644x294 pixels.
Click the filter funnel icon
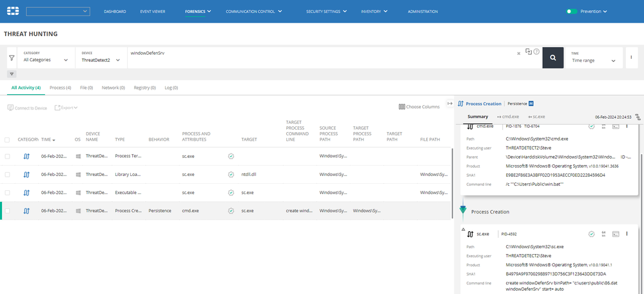[x=12, y=58]
